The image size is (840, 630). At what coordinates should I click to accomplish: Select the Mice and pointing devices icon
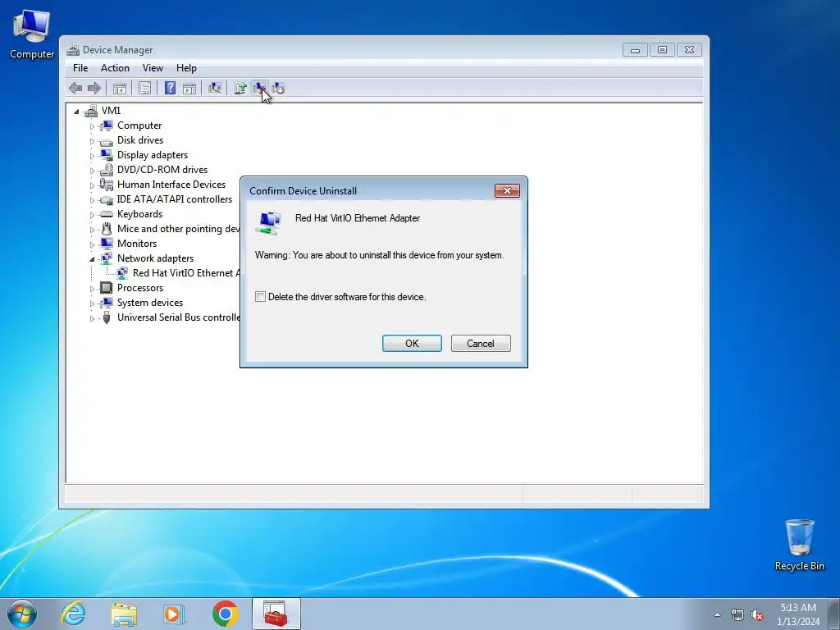(x=106, y=229)
